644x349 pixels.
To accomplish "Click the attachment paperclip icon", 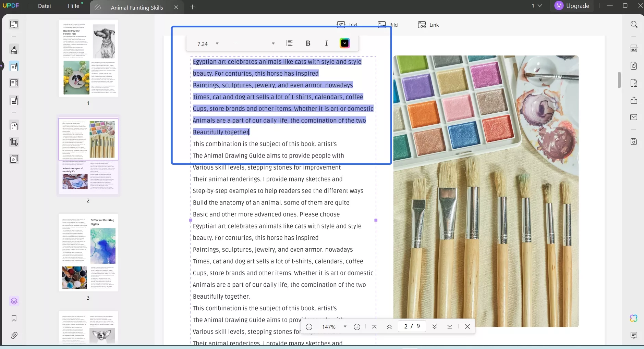I will pos(14,335).
